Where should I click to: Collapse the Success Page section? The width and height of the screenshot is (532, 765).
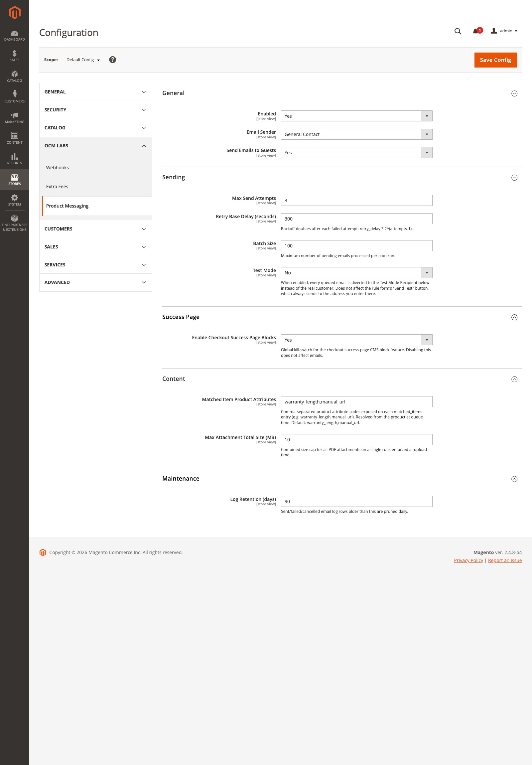(x=514, y=317)
